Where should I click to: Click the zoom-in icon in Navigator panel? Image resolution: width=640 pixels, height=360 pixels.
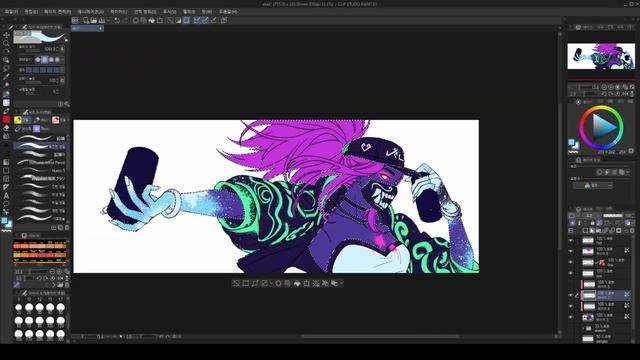coord(611,87)
